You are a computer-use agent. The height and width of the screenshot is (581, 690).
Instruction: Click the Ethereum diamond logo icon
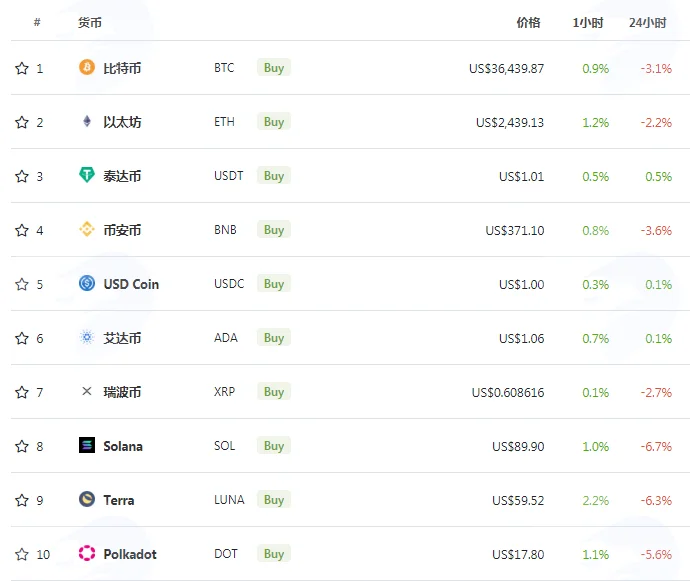click(87, 121)
